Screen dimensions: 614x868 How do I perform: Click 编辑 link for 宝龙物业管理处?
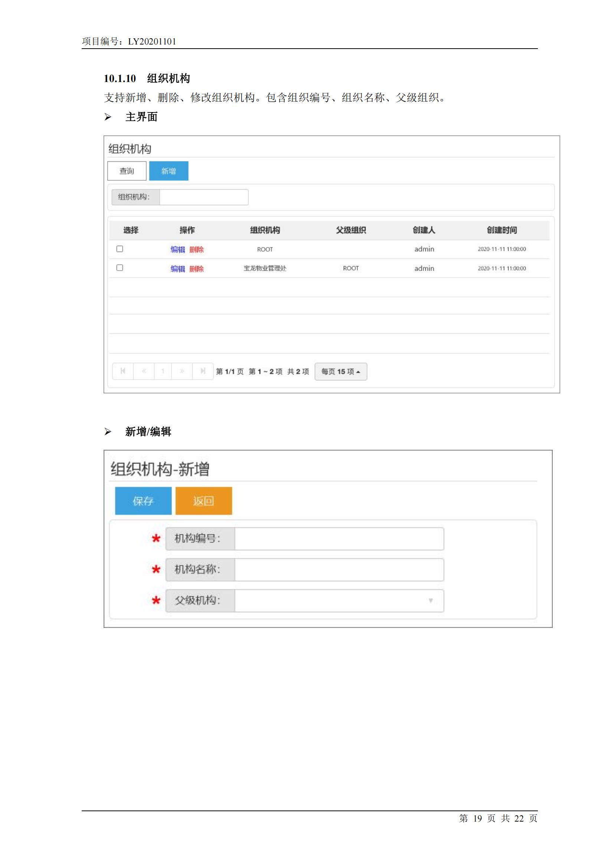(178, 269)
